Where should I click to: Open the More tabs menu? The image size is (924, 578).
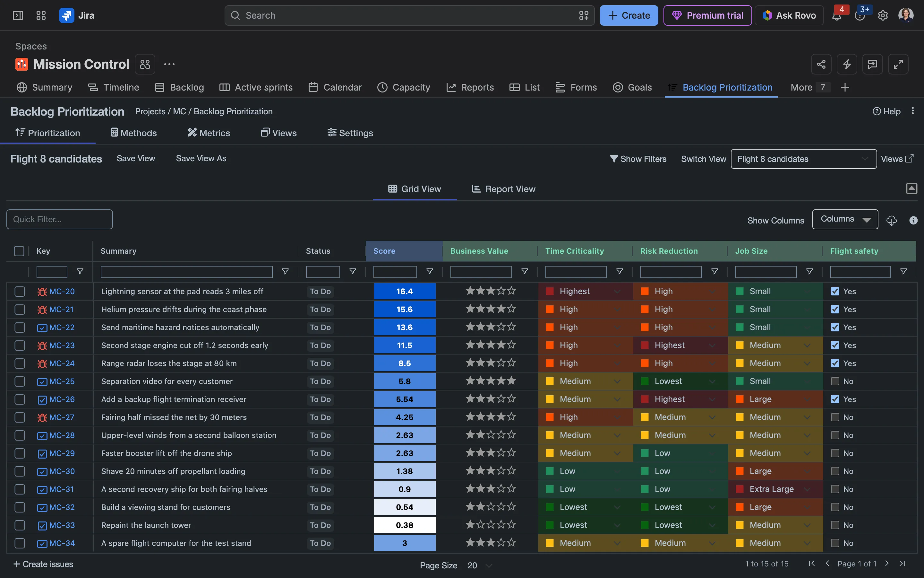tap(810, 88)
